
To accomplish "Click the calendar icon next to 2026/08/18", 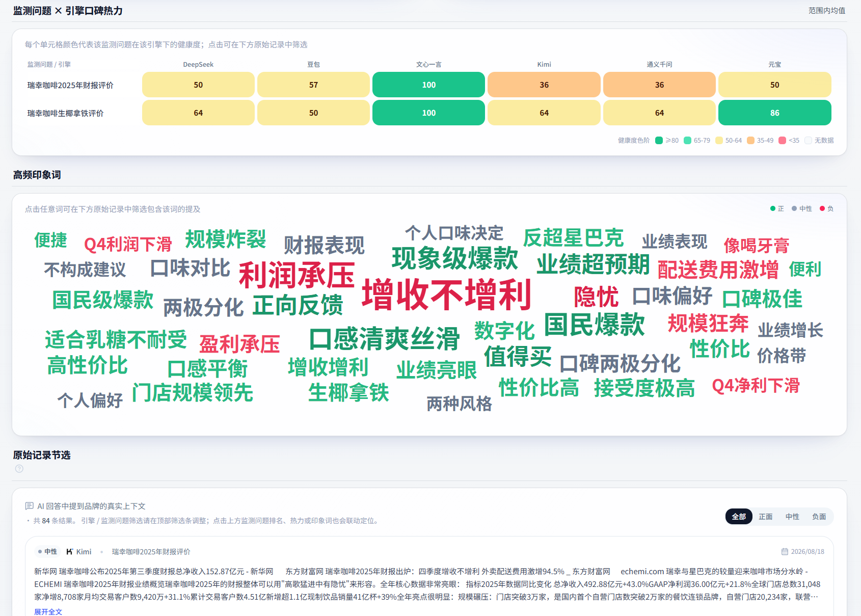I will pyautogui.click(x=785, y=552).
